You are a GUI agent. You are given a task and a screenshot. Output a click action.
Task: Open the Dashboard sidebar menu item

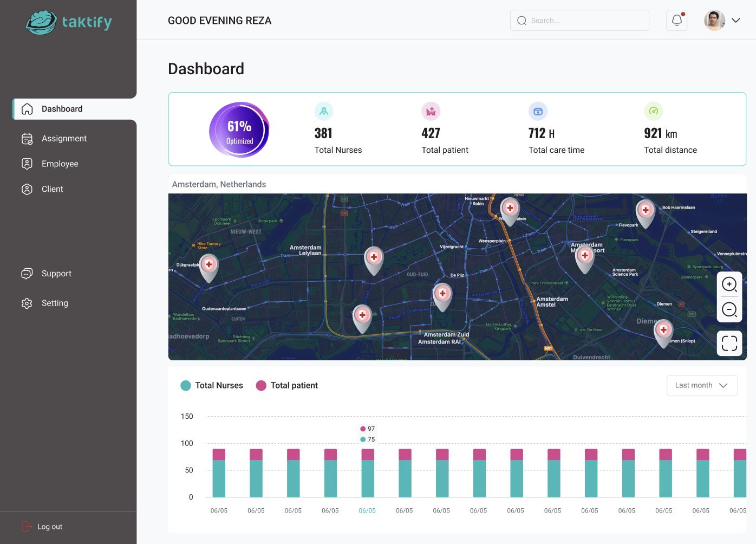[61, 109]
